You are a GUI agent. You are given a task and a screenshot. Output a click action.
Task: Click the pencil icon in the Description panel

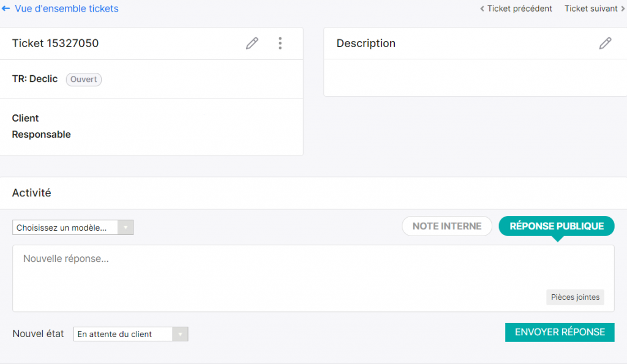pos(605,43)
